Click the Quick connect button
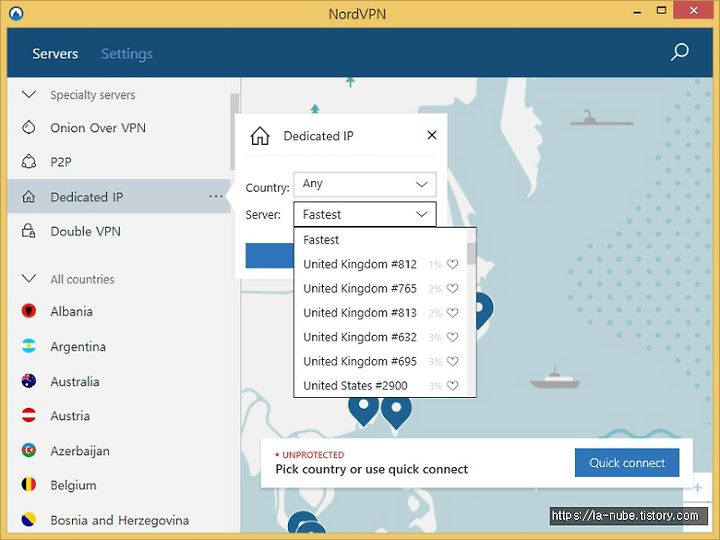This screenshot has width=720, height=540. [x=627, y=462]
